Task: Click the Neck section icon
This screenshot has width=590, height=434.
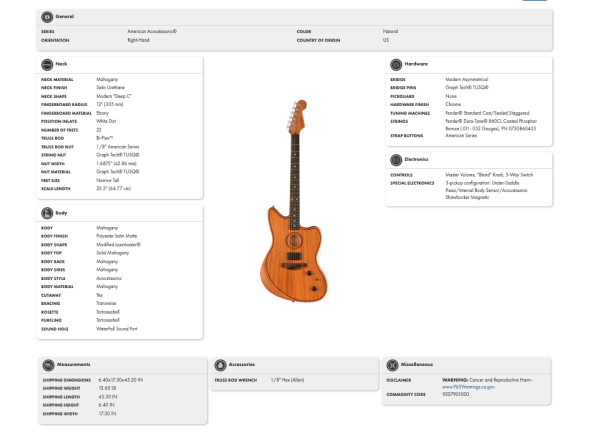Action: pyautogui.click(x=47, y=65)
